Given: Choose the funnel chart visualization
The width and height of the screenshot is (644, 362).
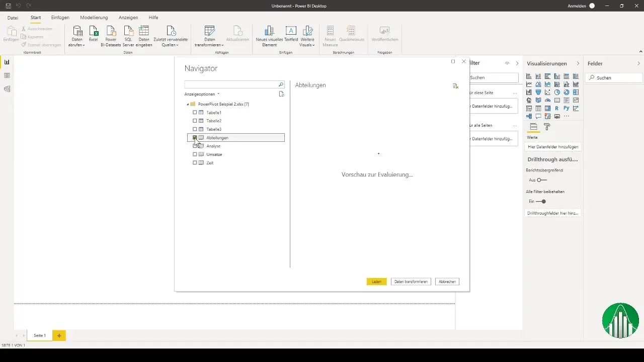Looking at the screenshot, I should 538,92.
